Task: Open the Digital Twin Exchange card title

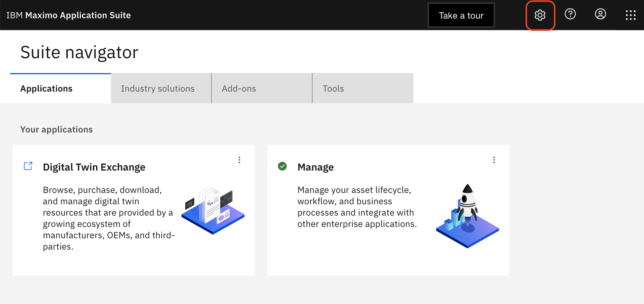Action: [94, 167]
